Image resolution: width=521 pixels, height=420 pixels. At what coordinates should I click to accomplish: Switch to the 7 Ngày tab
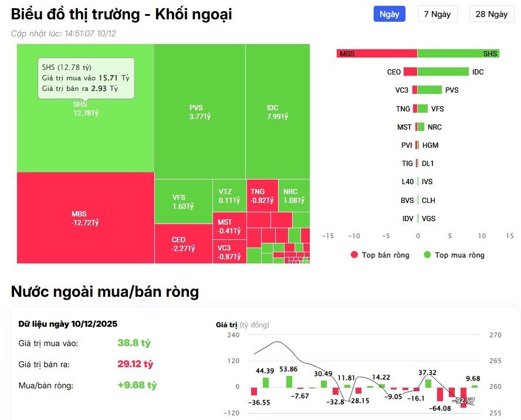(437, 13)
